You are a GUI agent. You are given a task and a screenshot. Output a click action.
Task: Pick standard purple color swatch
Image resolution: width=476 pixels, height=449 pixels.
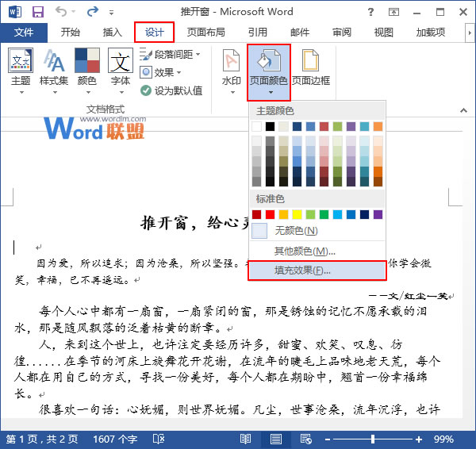[x=378, y=215]
